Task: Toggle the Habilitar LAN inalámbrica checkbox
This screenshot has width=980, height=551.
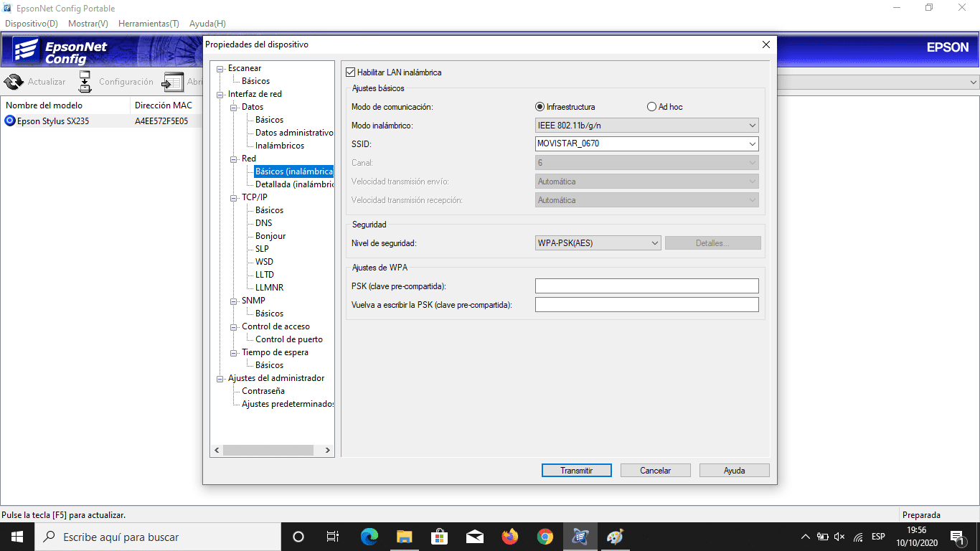Action: (350, 72)
